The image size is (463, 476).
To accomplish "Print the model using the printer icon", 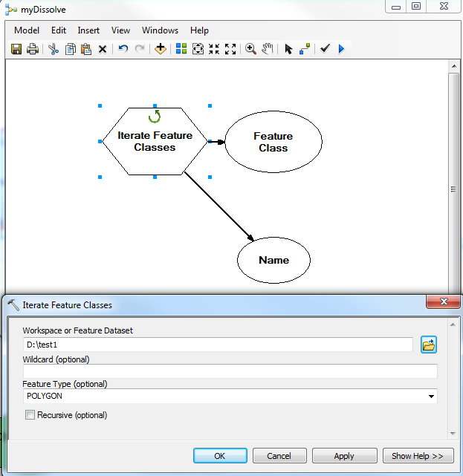I will (x=33, y=49).
